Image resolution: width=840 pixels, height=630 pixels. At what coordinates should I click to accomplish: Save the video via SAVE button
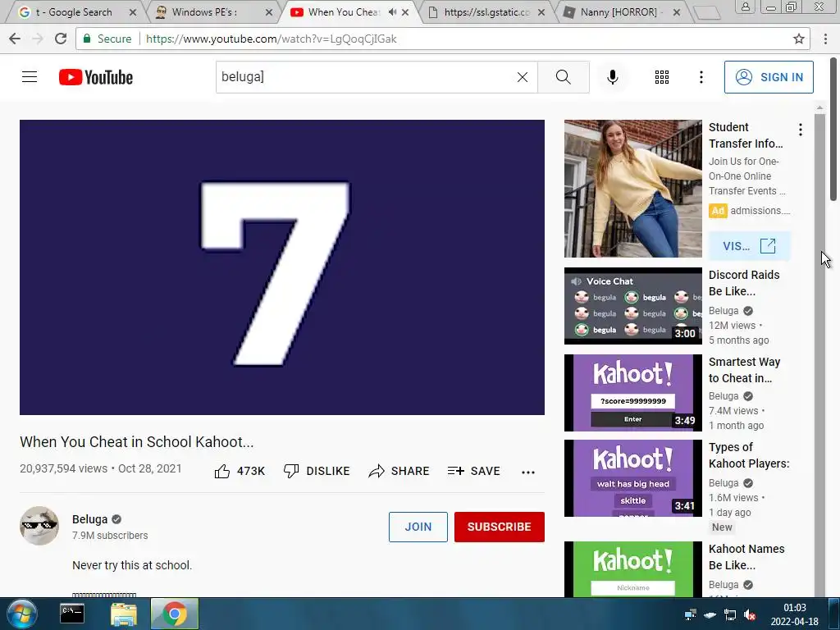pyautogui.click(x=473, y=471)
